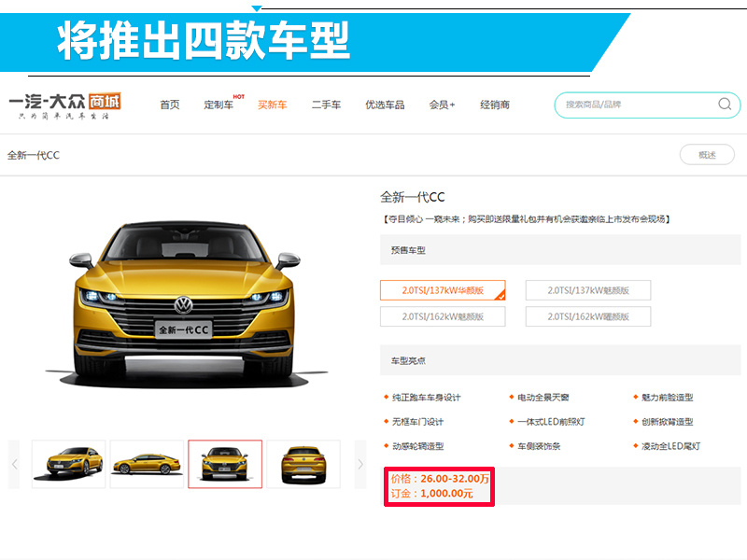Click the 电动全景天窗 highlight
This screenshot has width=747, height=560.
(x=543, y=398)
